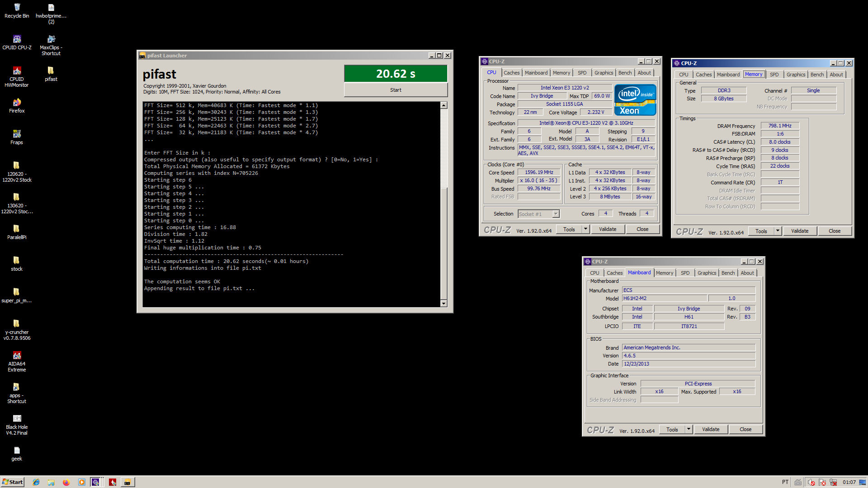Open Memory tab in the CPU window
This screenshot has width=868, height=488.
561,73
